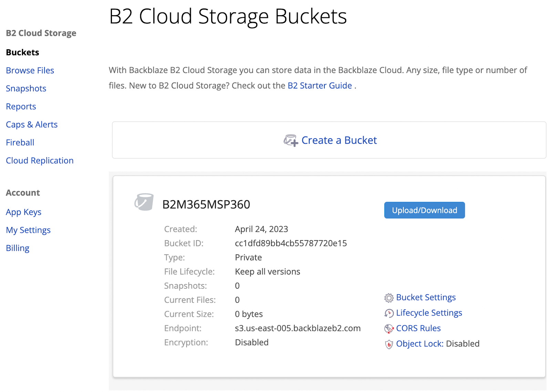Open Snapshots in the sidebar

coord(26,89)
